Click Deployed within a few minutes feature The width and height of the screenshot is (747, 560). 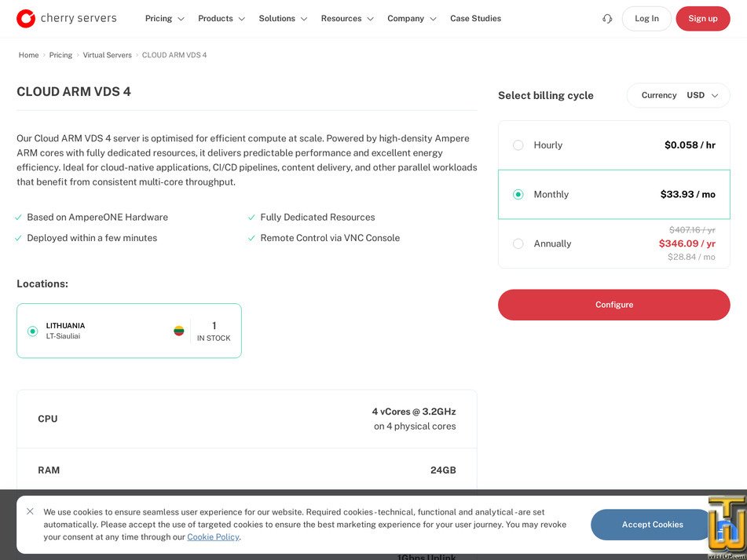tap(92, 238)
